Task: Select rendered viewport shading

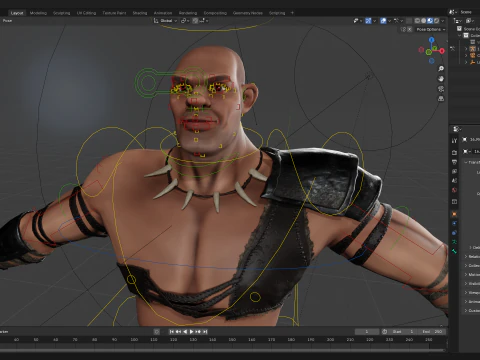Action: [436, 21]
